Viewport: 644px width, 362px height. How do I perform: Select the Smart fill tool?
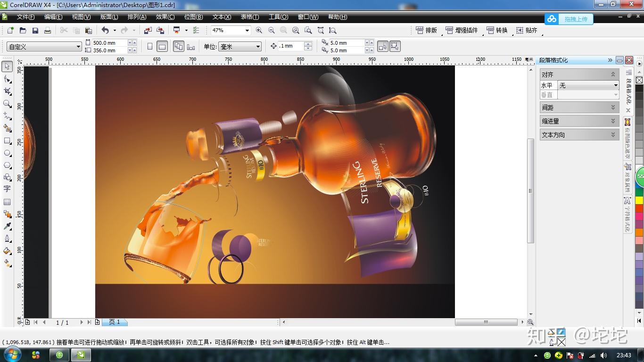[7, 128]
